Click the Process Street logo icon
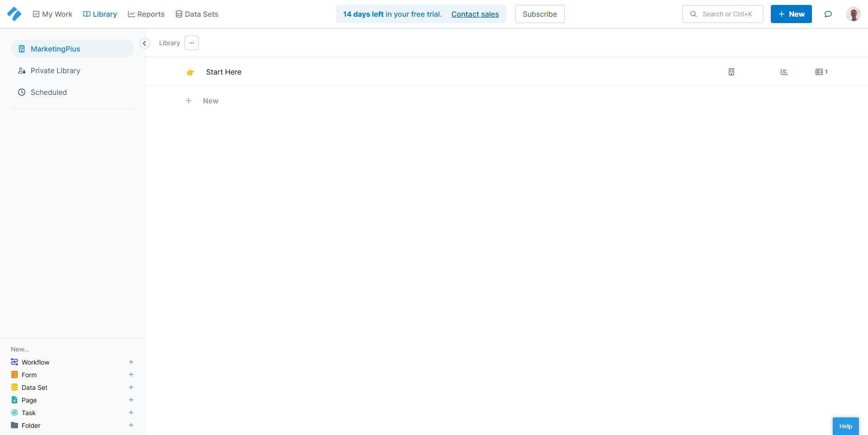Screen dimensions: 868x435 click(14, 14)
